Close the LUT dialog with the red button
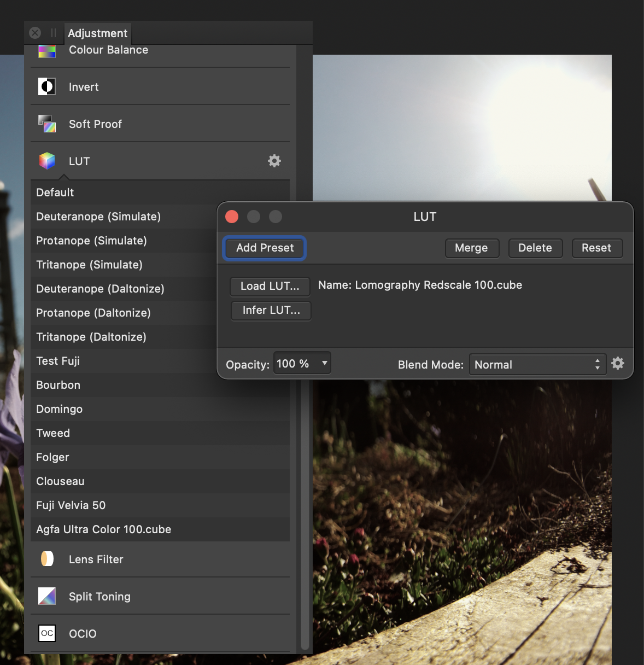The image size is (644, 665). (x=232, y=217)
